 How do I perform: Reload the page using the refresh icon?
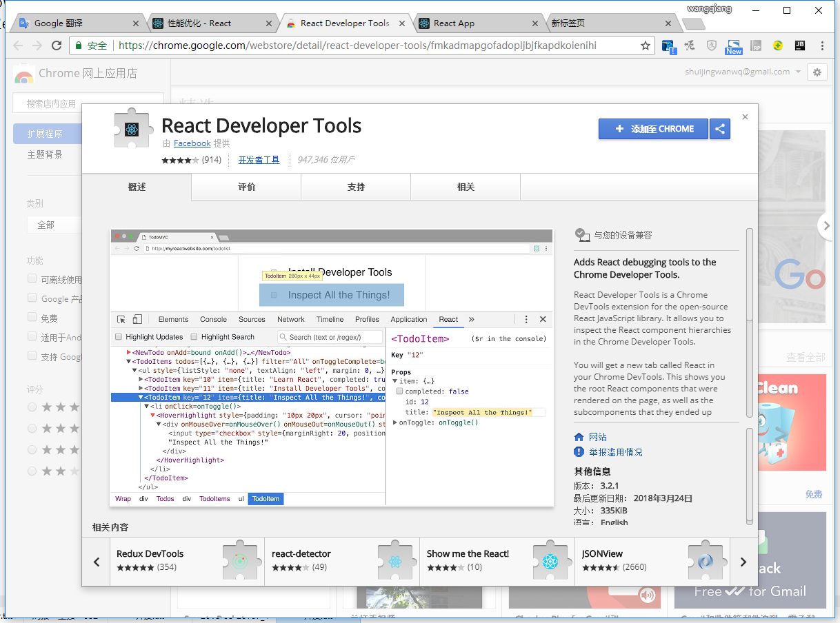point(57,46)
